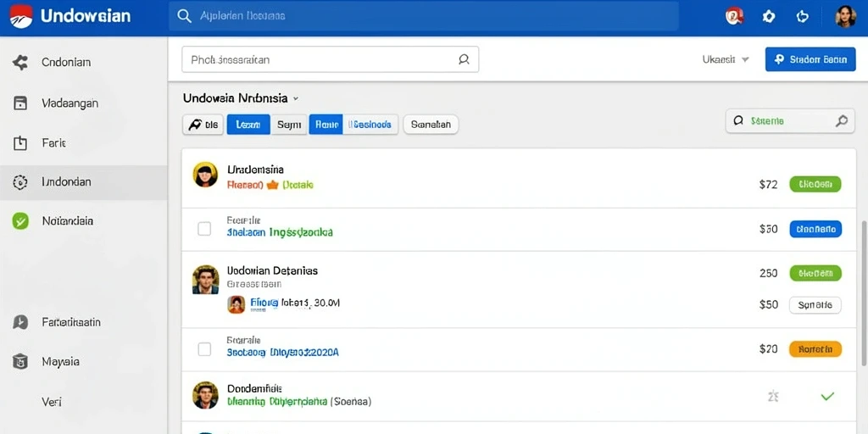868x434 pixels.
Task: Click small avatar next to Fhiorg text
Action: pyautogui.click(x=236, y=304)
